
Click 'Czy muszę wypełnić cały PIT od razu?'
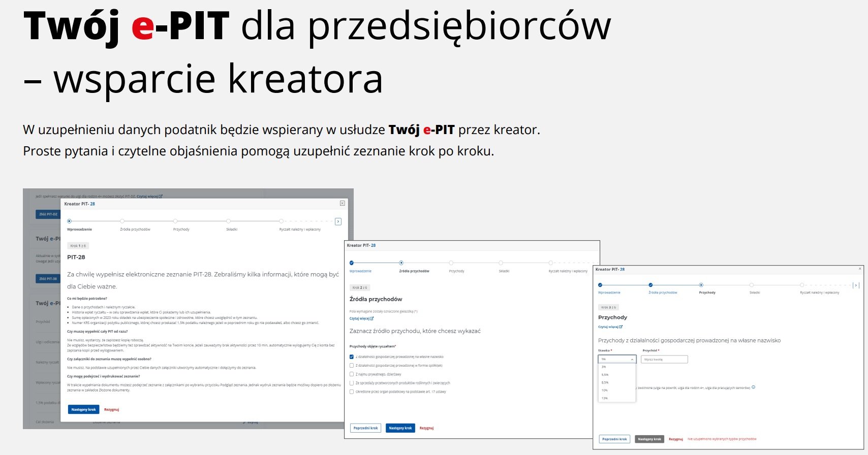[98, 331]
